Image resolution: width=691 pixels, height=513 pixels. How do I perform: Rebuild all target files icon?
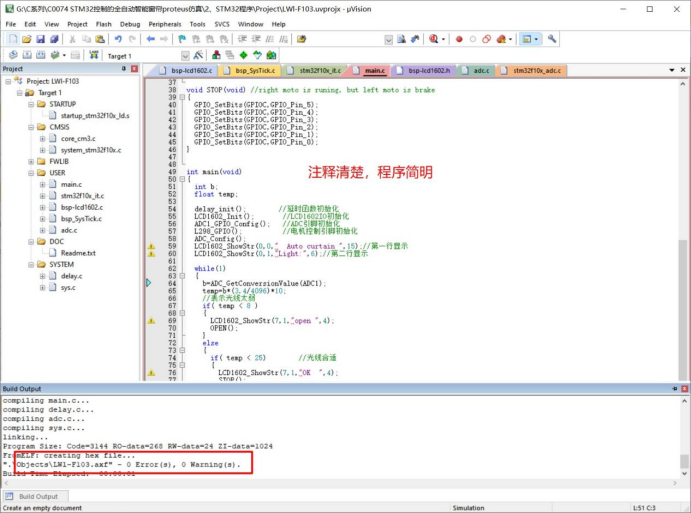[41, 55]
